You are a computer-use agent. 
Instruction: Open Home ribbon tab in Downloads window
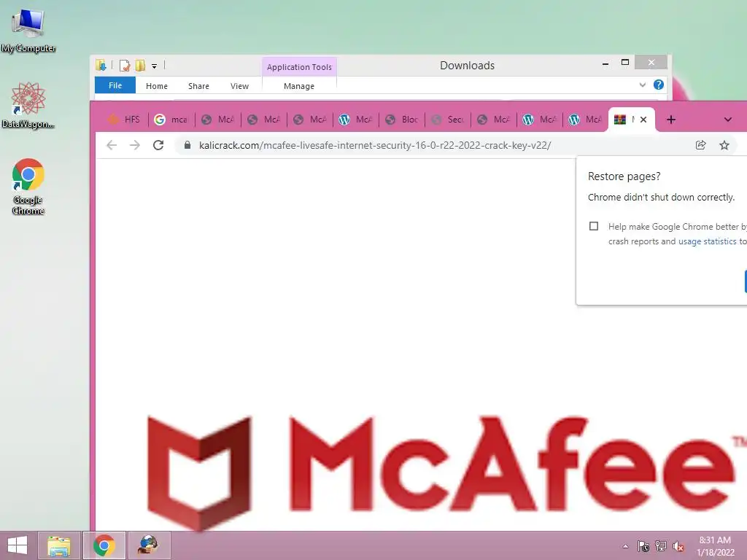point(157,86)
